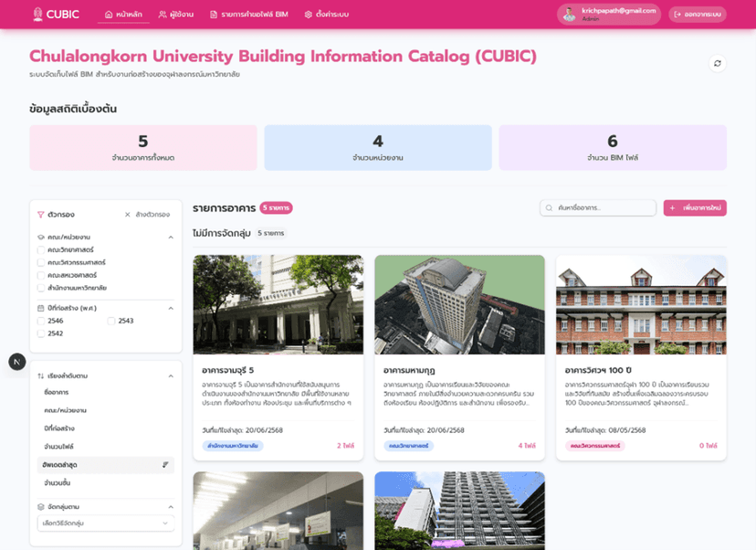Viewport: 756px width, 550px height.
Task: Click the '5 รายการ' pink count badge
Action: pyautogui.click(x=277, y=208)
